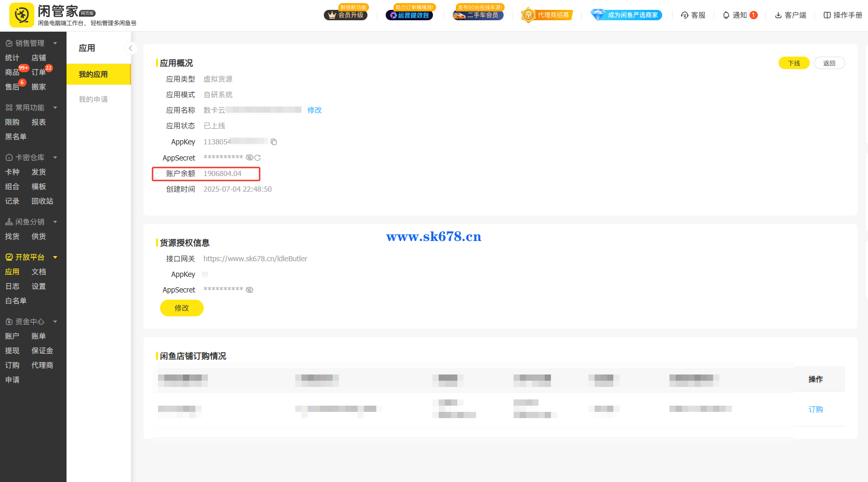
Task: Click 订购 in the 操作 column
Action: coord(816,409)
